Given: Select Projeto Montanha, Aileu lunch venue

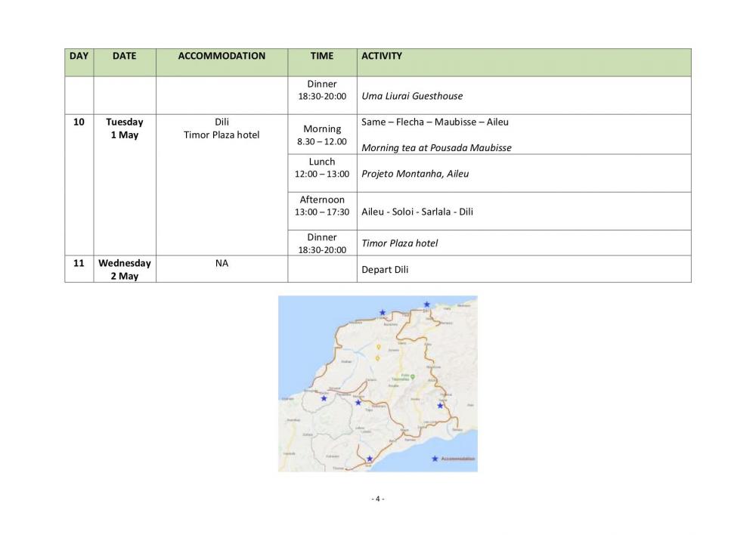Looking at the screenshot, I should click(415, 174).
